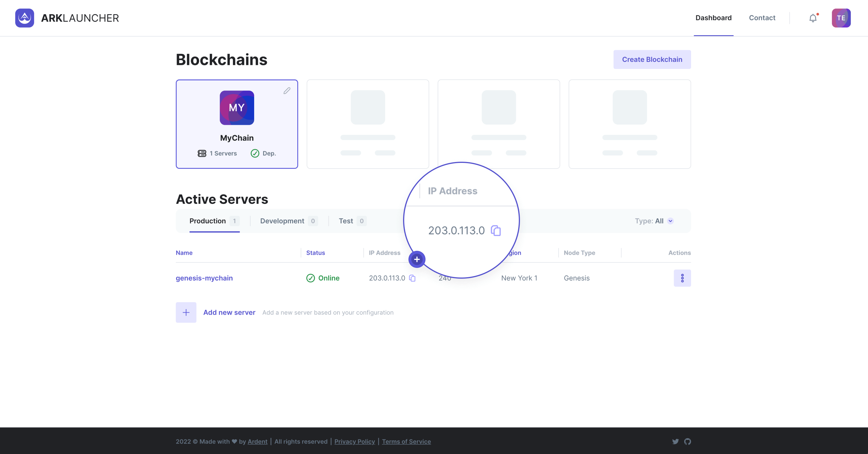Click the Create Blockchain button
868x454 pixels.
coord(652,60)
